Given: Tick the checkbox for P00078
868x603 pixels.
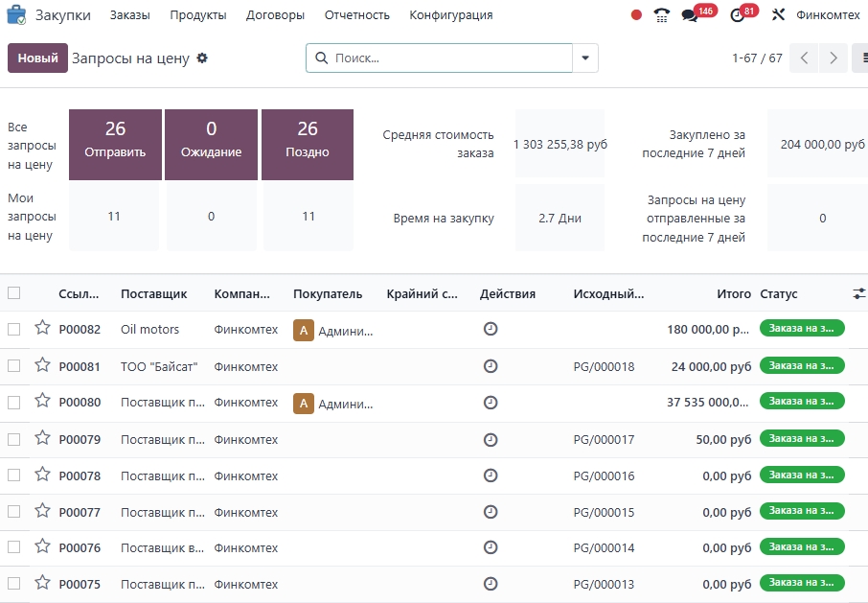Looking at the screenshot, I should [x=13, y=475].
